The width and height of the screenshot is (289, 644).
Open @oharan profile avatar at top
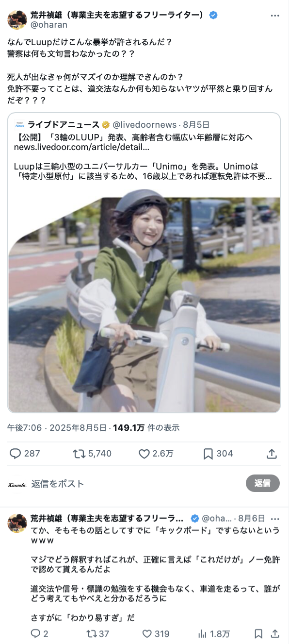coord(17,19)
